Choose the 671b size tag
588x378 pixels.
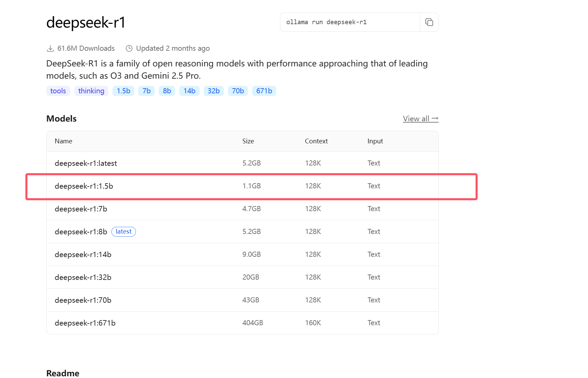[264, 91]
